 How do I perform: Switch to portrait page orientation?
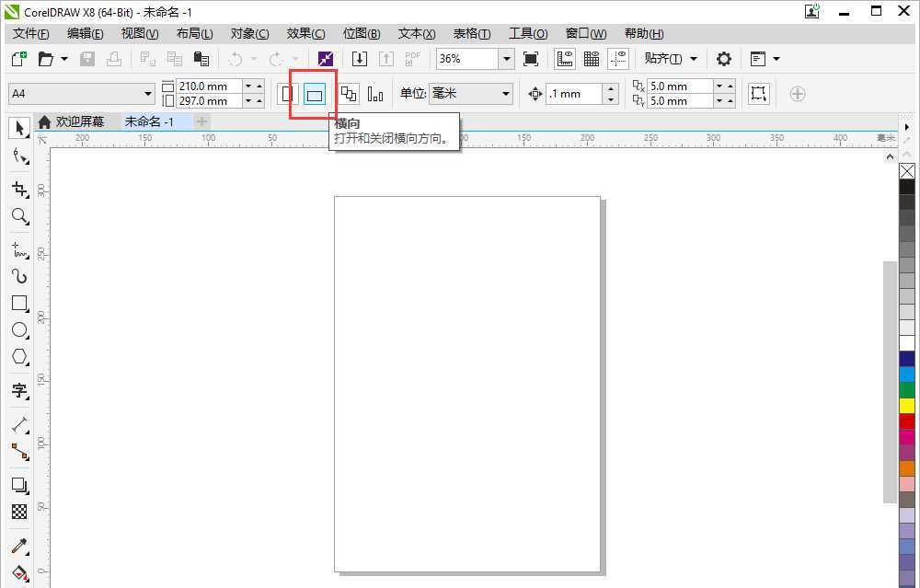(286, 94)
